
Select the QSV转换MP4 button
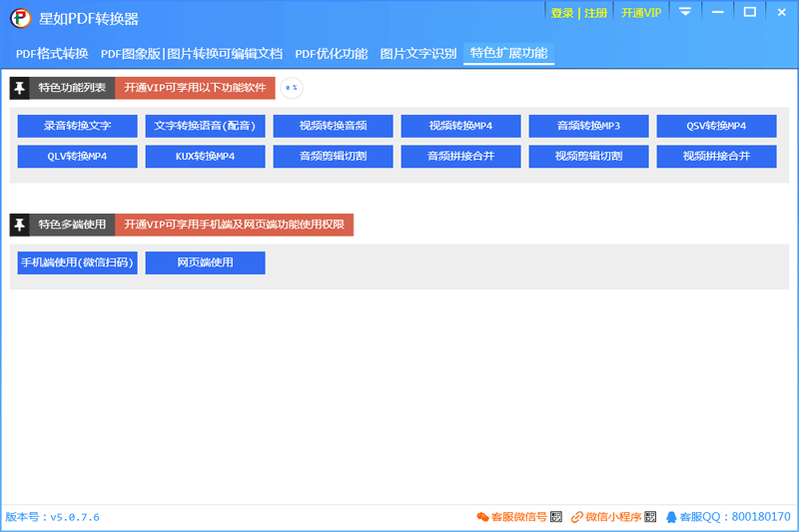pos(716,126)
